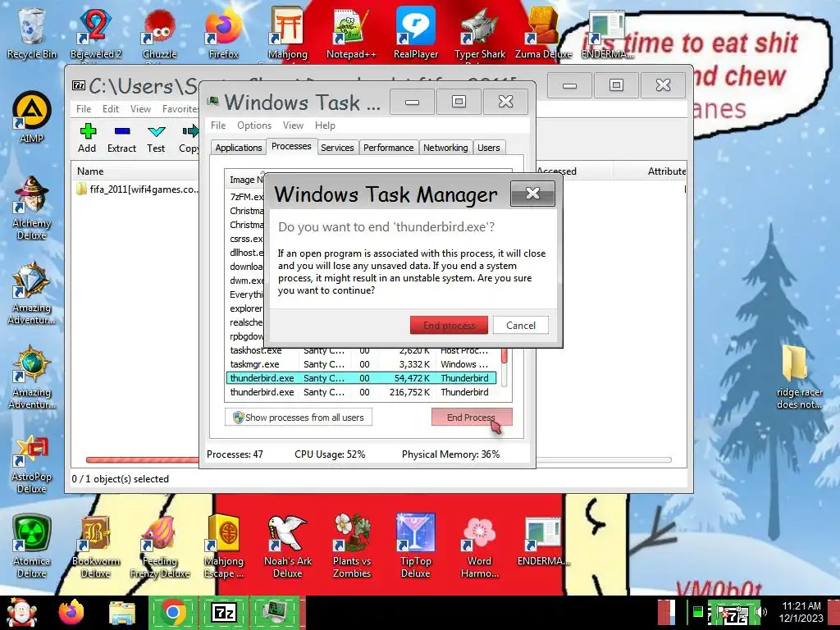Open the 7-Zip View menu
This screenshot has height=630, width=840.
click(x=140, y=109)
